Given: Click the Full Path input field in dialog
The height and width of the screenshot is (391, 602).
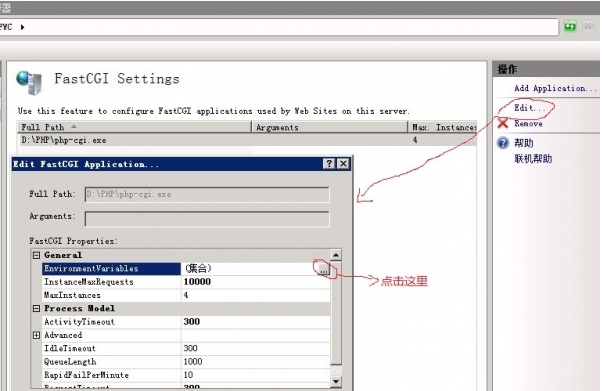Looking at the screenshot, I should pos(207,194).
